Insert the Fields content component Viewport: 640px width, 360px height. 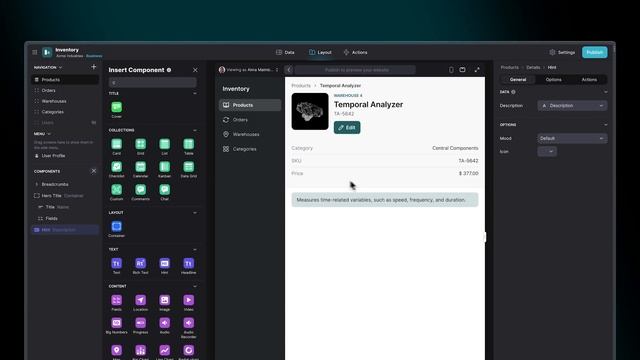pos(116,300)
